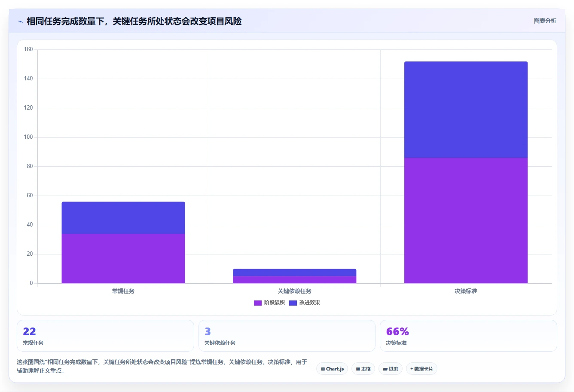574x392 pixels.
Task: Click the 决策标准 caption under 66%
Action: pyautogui.click(x=396, y=343)
